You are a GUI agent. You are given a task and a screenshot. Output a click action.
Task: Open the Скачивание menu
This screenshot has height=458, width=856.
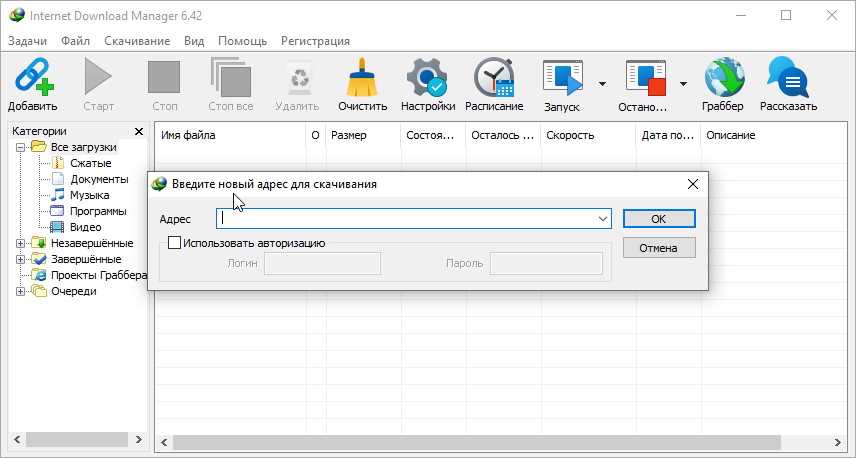[137, 41]
